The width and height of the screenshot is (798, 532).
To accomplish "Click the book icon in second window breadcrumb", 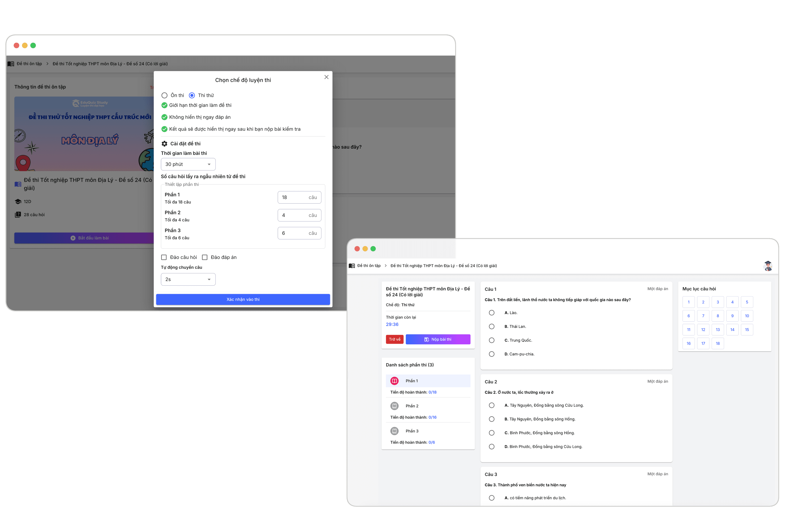I will pyautogui.click(x=352, y=266).
